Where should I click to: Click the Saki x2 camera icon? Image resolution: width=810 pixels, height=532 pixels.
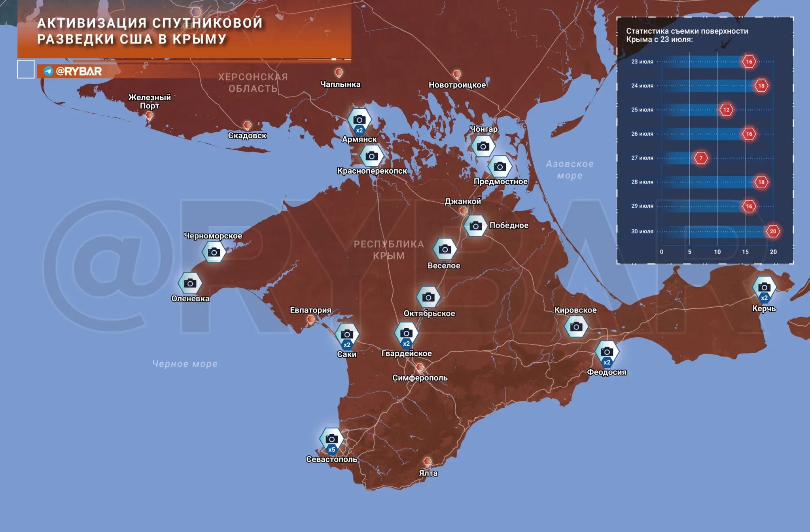(x=347, y=335)
